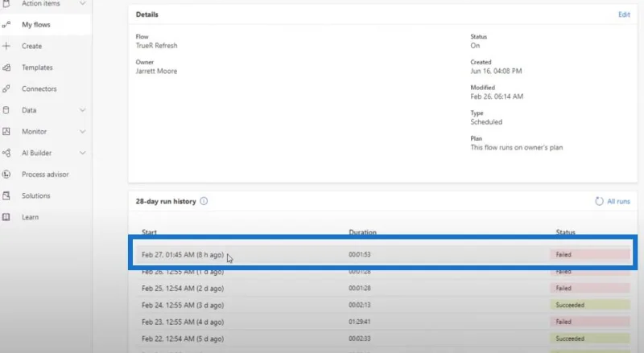Click the Failed status for Feb 23 run
This screenshot has width=644, height=353.
590,322
